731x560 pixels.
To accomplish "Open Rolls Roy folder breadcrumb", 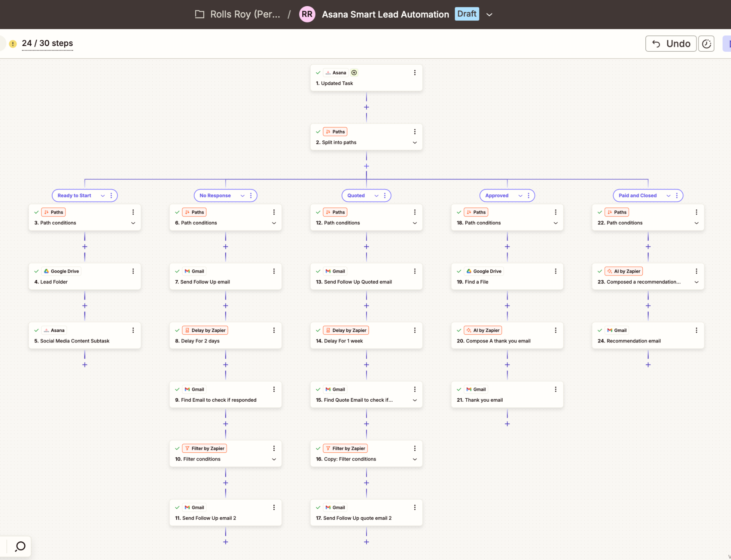I will (x=245, y=14).
